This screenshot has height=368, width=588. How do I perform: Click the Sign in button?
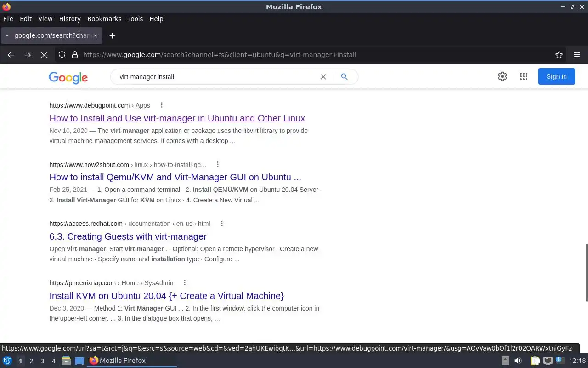tap(557, 76)
